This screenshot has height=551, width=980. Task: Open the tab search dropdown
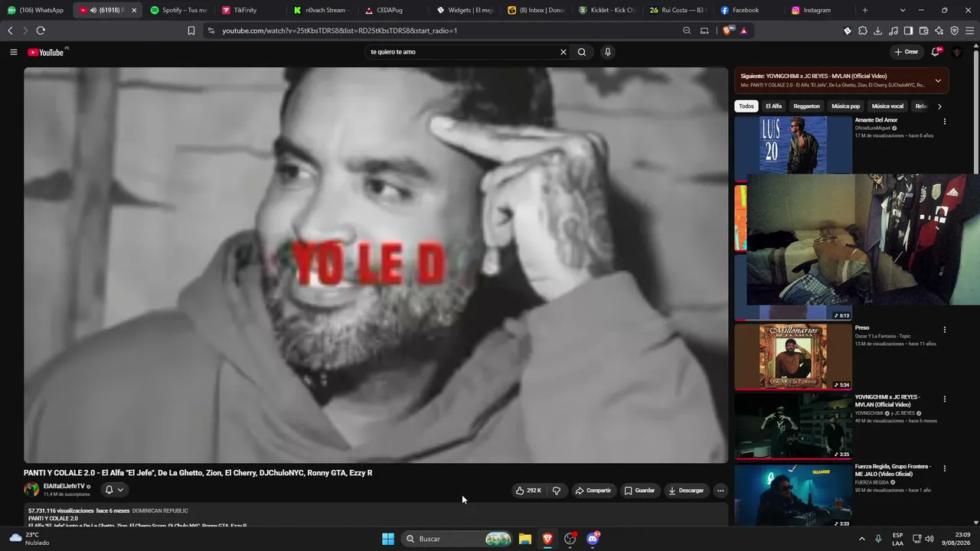903,10
